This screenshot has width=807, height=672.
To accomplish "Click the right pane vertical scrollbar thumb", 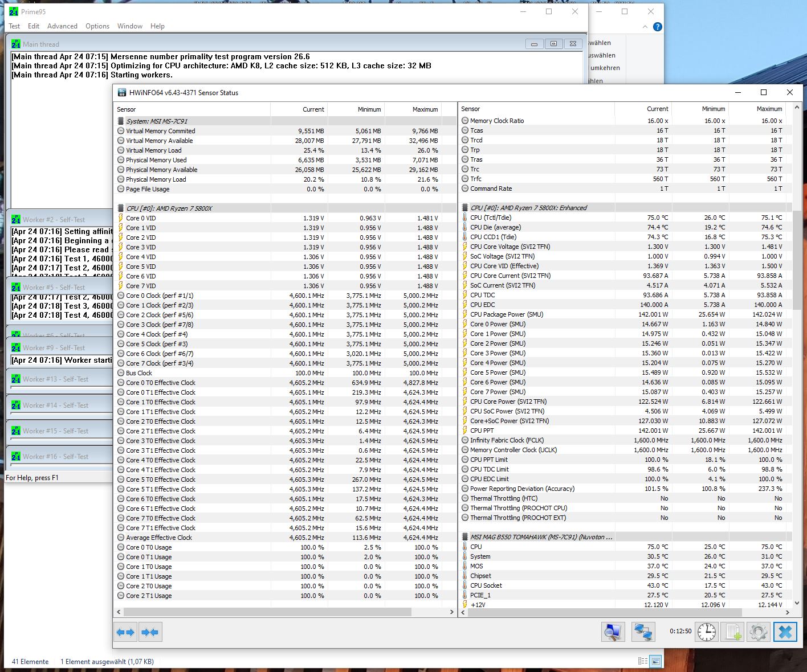I will [797, 261].
